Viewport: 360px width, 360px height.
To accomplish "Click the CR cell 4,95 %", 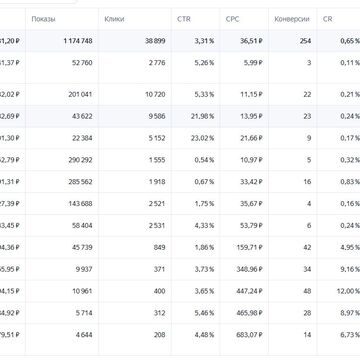I will (350, 247).
